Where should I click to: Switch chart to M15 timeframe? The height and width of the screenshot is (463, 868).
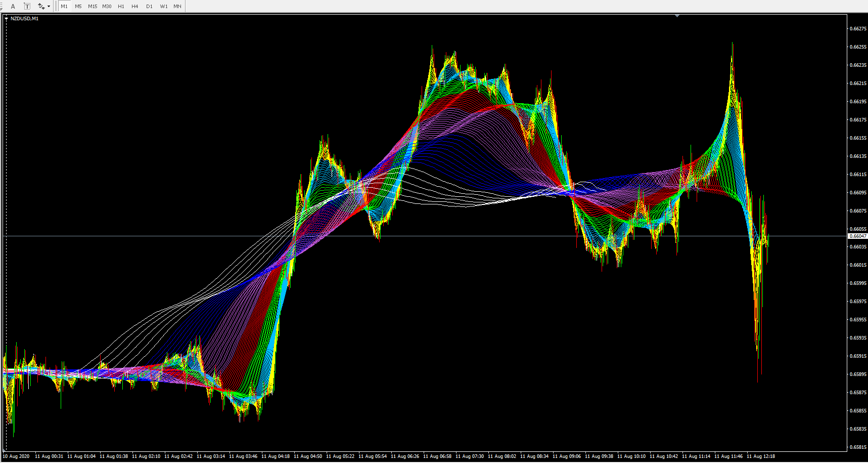click(93, 7)
